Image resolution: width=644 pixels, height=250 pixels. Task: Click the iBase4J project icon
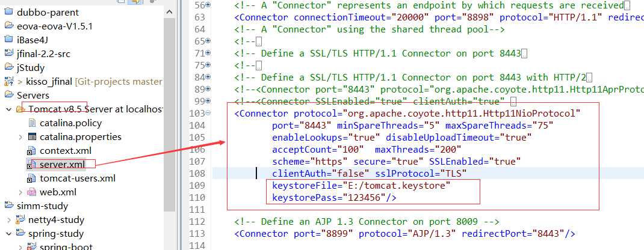[x=8, y=39]
